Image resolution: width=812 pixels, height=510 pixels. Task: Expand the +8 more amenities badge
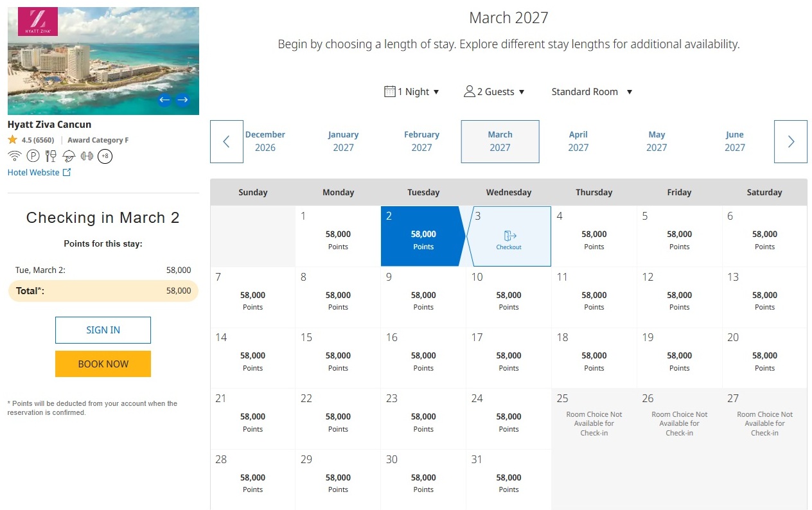coord(105,156)
